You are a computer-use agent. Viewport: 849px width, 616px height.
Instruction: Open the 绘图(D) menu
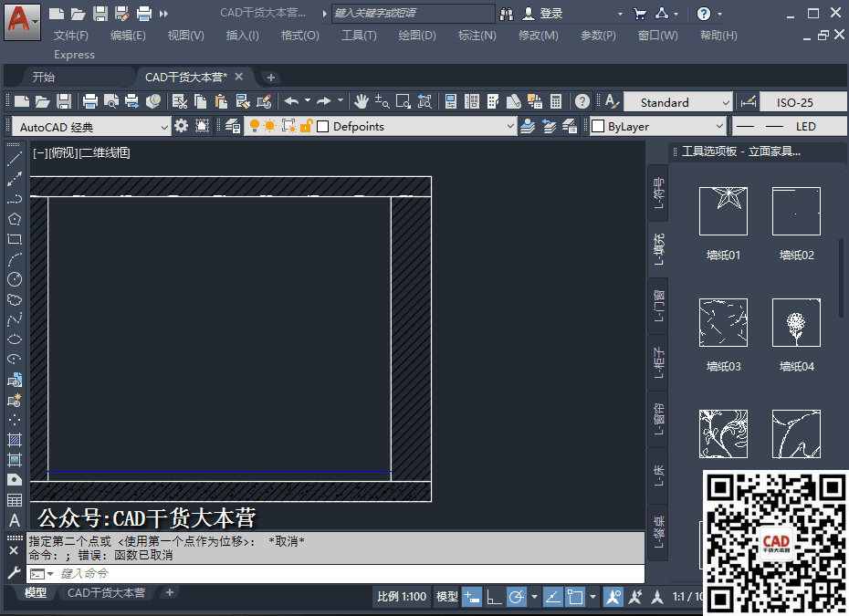417,36
